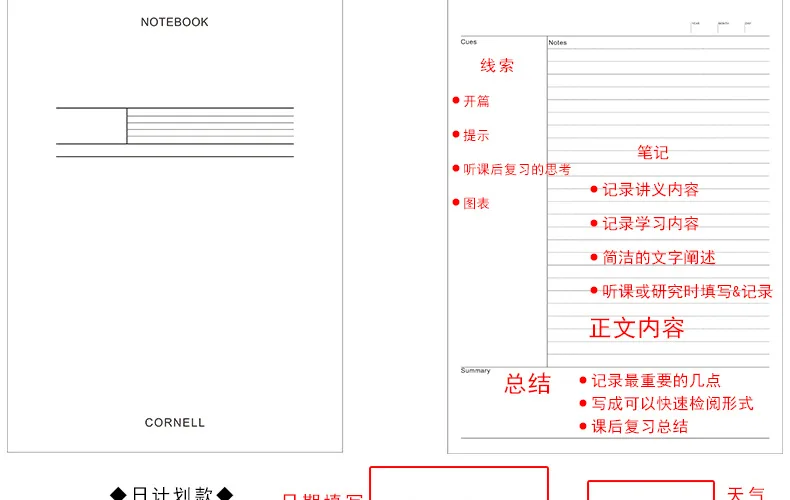Click the 听课或研究时填写&记录 bullet
790x500 pixels.
point(681,291)
